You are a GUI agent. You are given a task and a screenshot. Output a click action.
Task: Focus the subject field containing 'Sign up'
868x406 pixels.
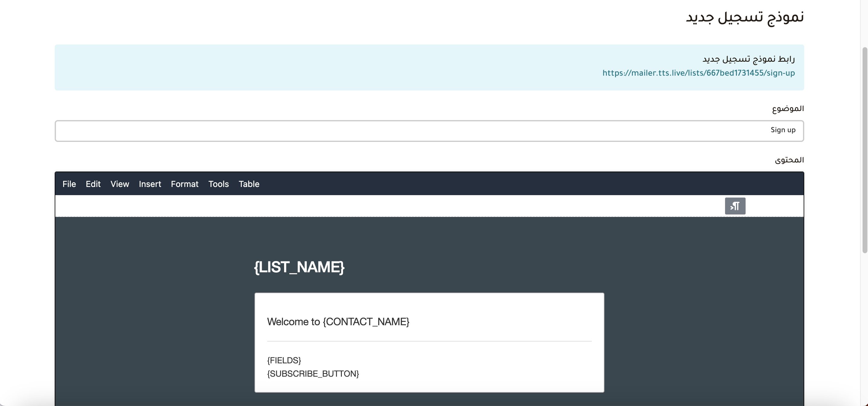pos(429,131)
